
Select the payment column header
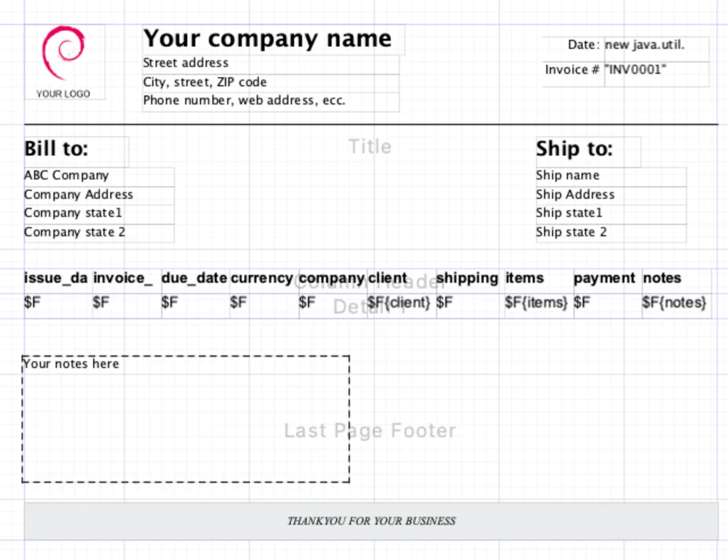[604, 278]
